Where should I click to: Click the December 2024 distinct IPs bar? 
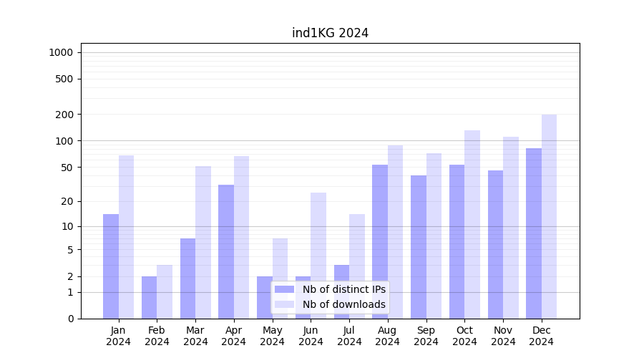[534, 233]
